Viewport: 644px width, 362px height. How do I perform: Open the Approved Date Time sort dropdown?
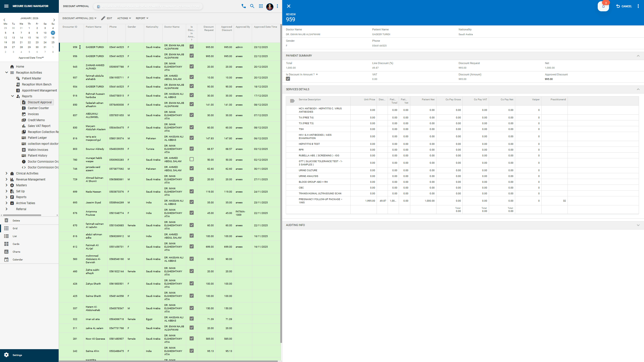(x=31, y=58)
